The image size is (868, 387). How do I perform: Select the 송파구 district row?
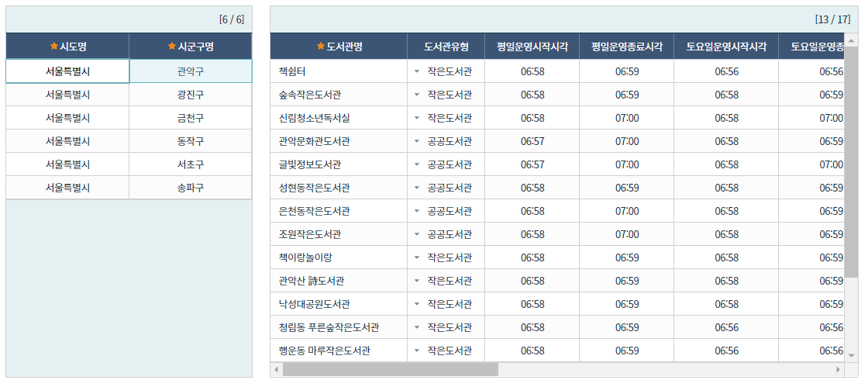[129, 188]
